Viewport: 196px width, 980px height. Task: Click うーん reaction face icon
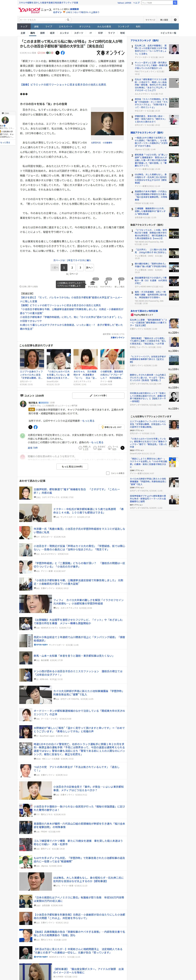(110, 448)
